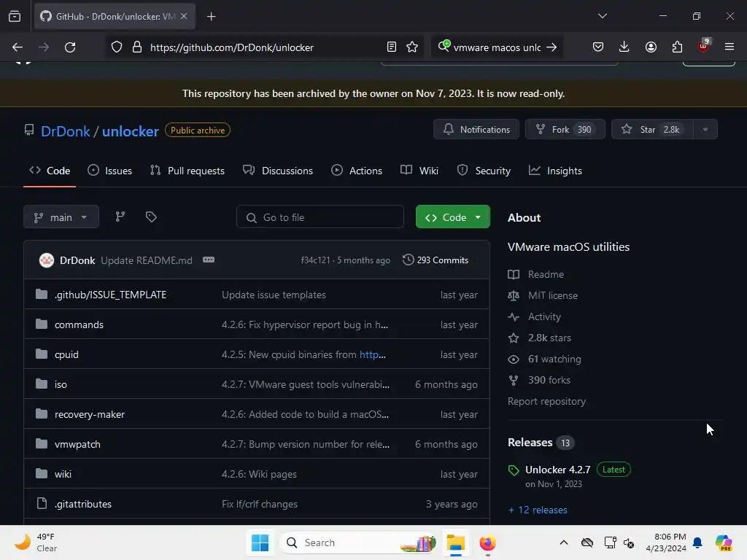Click the browser back arrow
The height and width of the screenshot is (560, 747).
(18, 47)
